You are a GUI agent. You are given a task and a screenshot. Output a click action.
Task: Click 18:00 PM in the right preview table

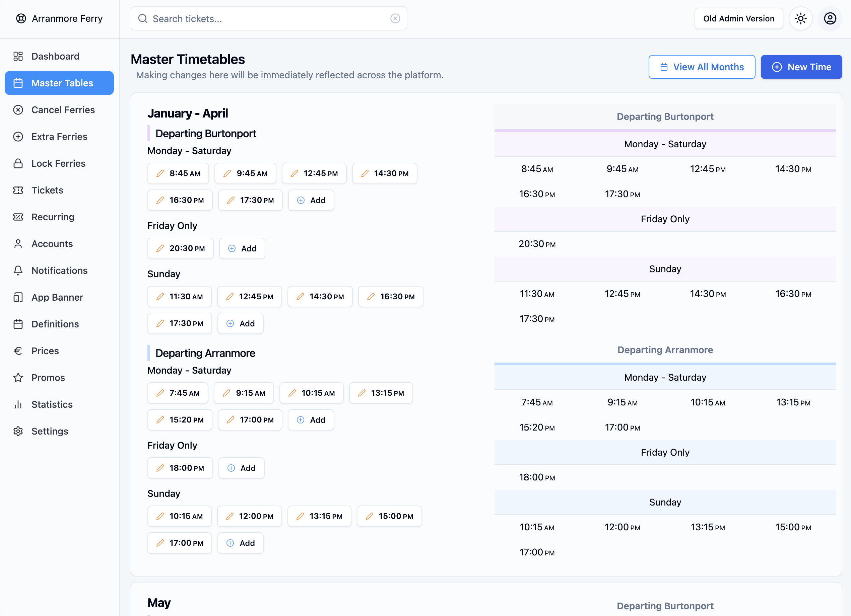537,477
